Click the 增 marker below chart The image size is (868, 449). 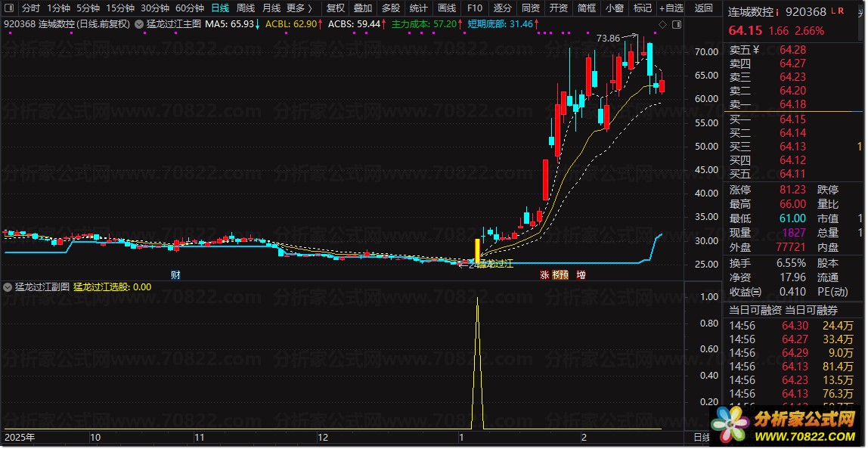(581, 274)
